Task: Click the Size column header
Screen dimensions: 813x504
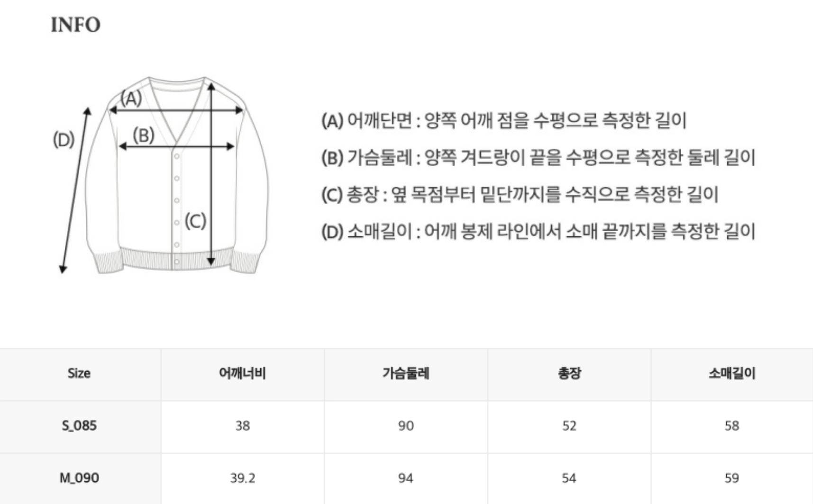Action: tap(79, 373)
